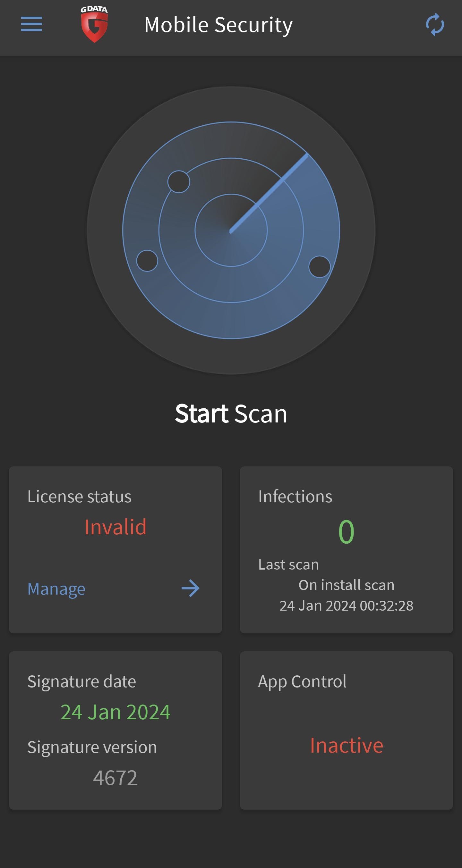This screenshot has width=462, height=868.
Task: Open the Infections heading
Action: point(295,496)
